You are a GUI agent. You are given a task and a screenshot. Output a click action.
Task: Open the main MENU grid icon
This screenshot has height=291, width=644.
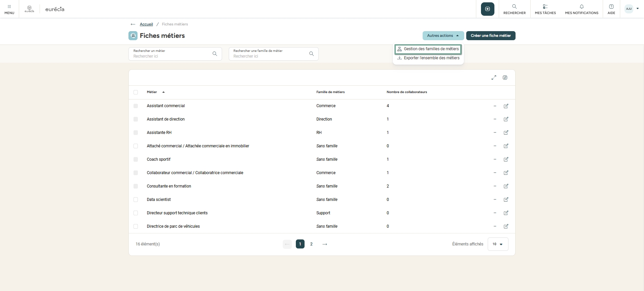tap(9, 9)
